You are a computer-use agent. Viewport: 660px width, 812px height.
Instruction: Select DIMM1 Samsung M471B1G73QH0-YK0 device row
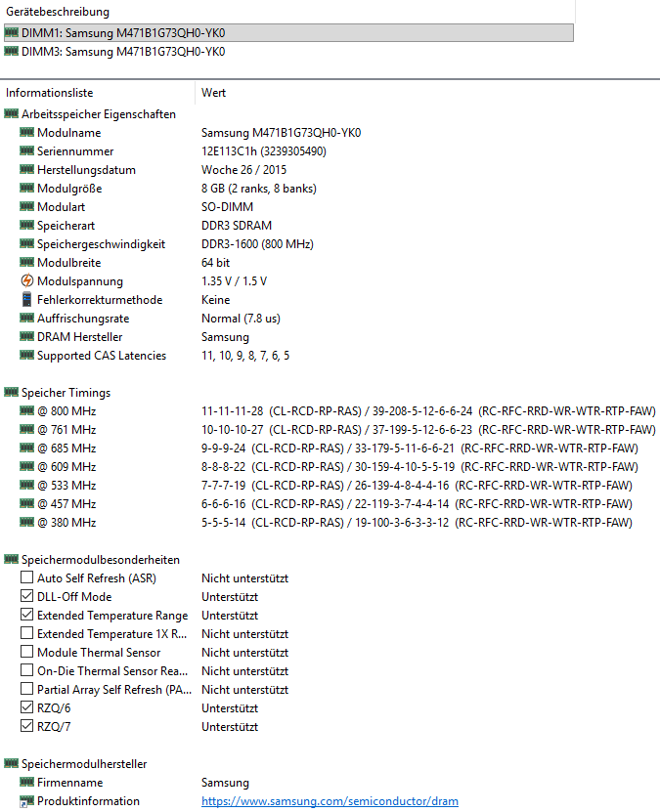click(288, 32)
